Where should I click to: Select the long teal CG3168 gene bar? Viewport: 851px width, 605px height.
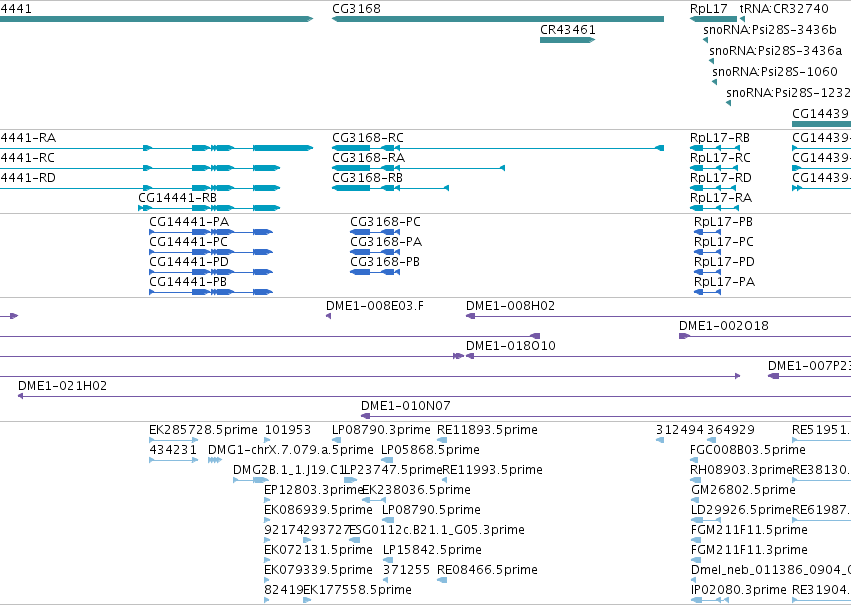coord(498,19)
